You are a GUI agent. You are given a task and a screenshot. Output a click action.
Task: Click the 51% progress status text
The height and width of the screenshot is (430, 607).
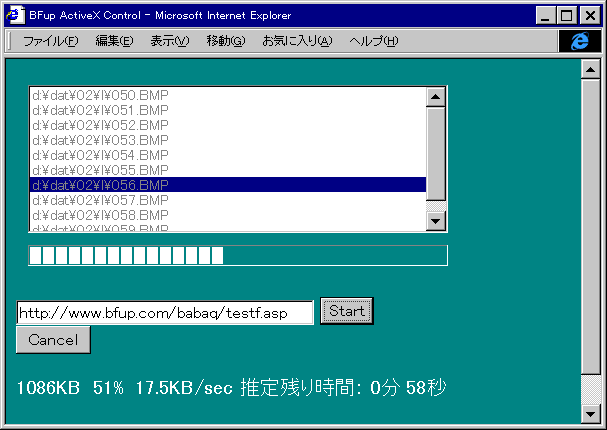click(x=108, y=387)
